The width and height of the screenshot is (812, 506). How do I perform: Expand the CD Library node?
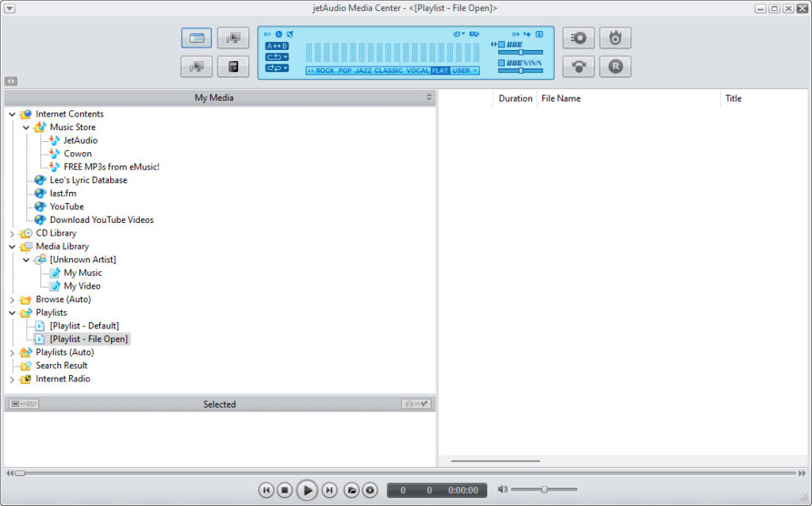click(x=12, y=234)
